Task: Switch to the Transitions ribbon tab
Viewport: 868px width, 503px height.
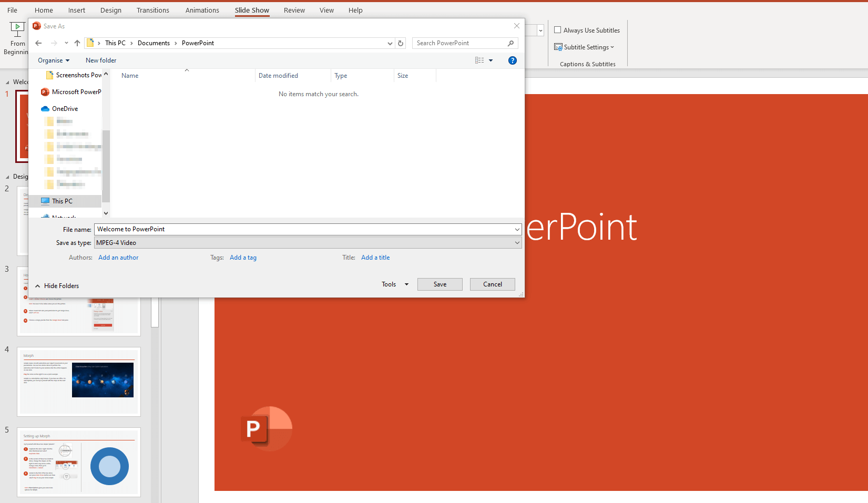Action: (153, 11)
